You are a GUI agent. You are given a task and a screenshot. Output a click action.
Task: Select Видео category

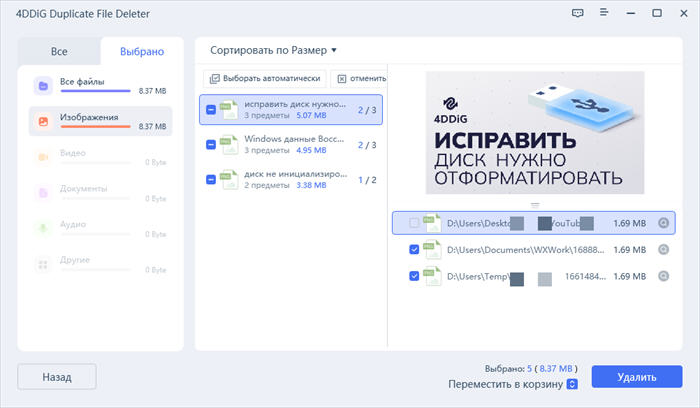[x=100, y=157]
